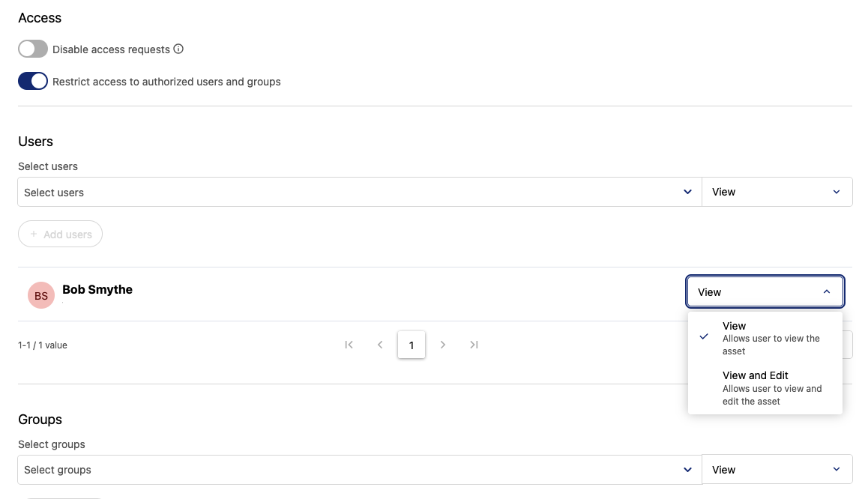Image resolution: width=868 pixels, height=499 pixels.
Task: Enable the Disable access requests toggle
Action: (x=33, y=49)
